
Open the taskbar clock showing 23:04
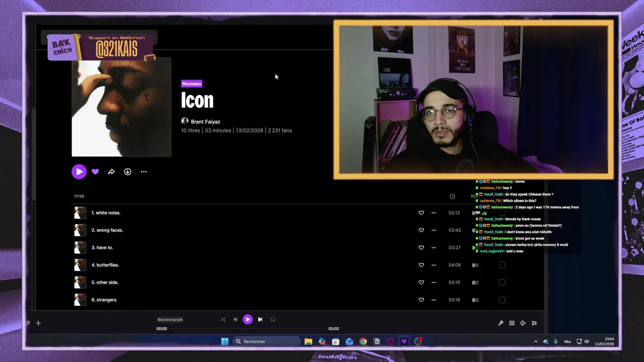(604, 341)
